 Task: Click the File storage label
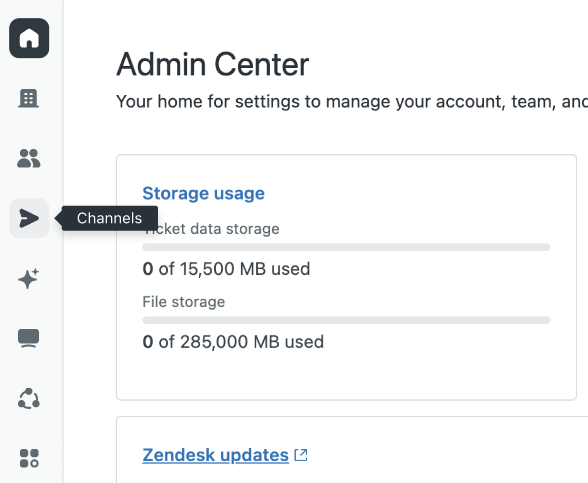[x=184, y=302]
